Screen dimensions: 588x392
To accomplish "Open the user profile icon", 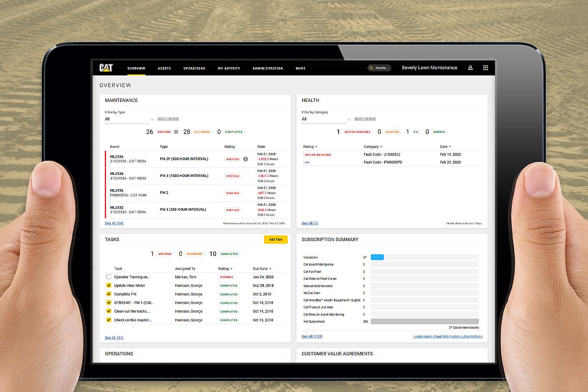I will tap(470, 68).
